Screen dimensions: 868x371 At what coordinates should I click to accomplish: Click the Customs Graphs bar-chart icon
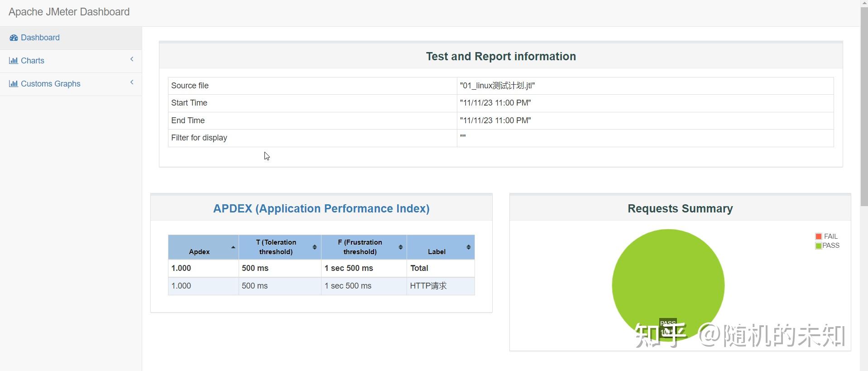tap(14, 84)
